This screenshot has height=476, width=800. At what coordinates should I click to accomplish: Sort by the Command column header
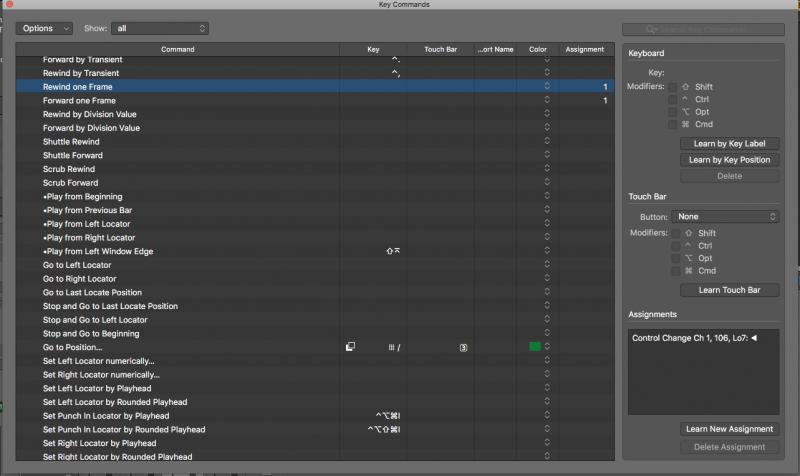[x=178, y=49]
